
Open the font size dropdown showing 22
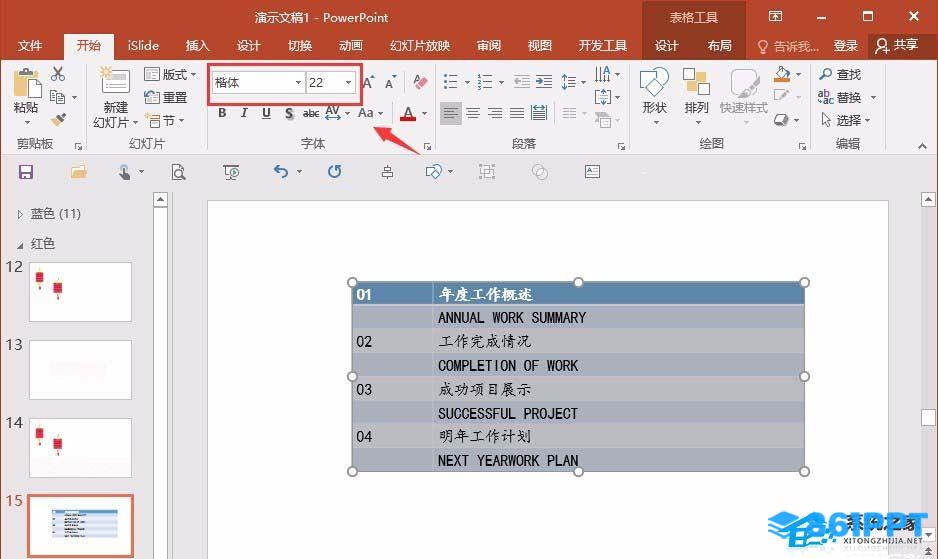coord(348,83)
